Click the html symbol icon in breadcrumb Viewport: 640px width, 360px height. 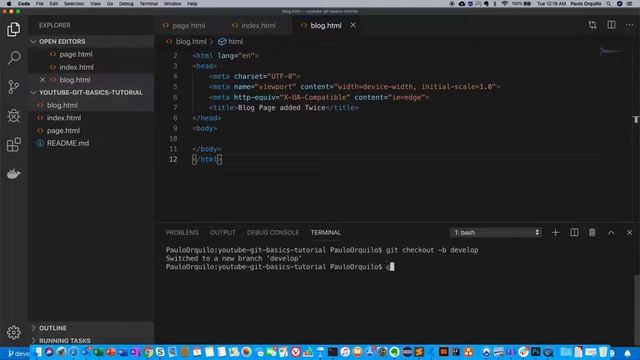click(x=222, y=42)
